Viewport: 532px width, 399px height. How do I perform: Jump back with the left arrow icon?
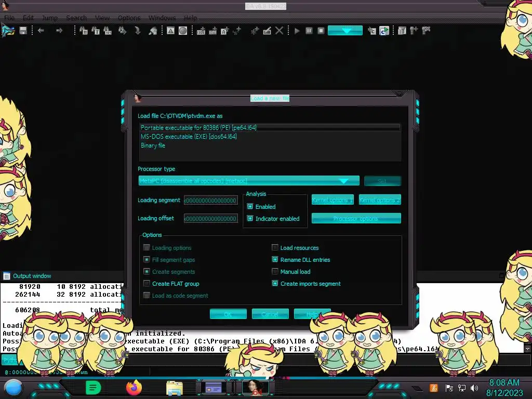pyautogui.click(x=41, y=31)
